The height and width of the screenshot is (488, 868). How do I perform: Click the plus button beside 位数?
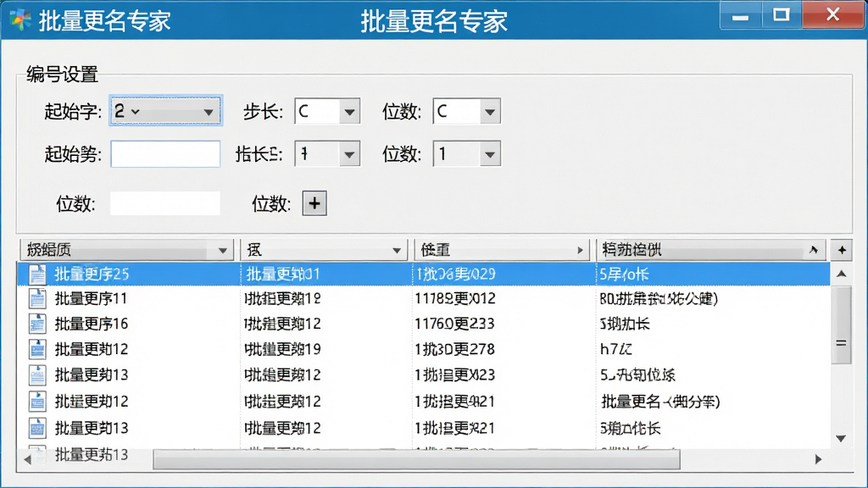(x=314, y=203)
